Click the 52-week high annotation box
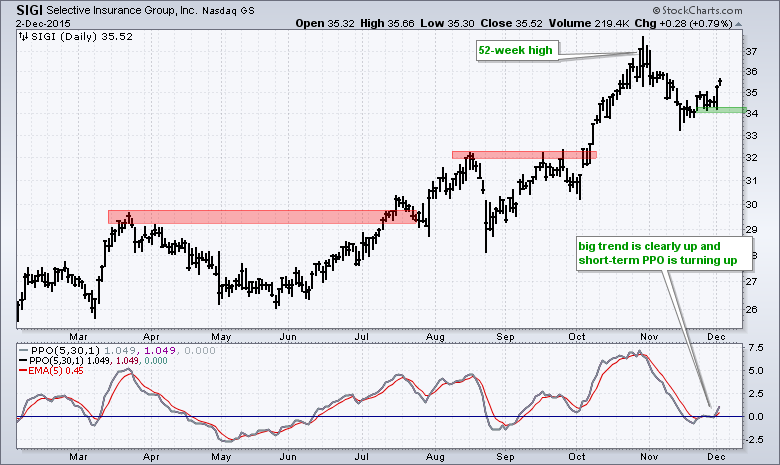 pos(517,50)
